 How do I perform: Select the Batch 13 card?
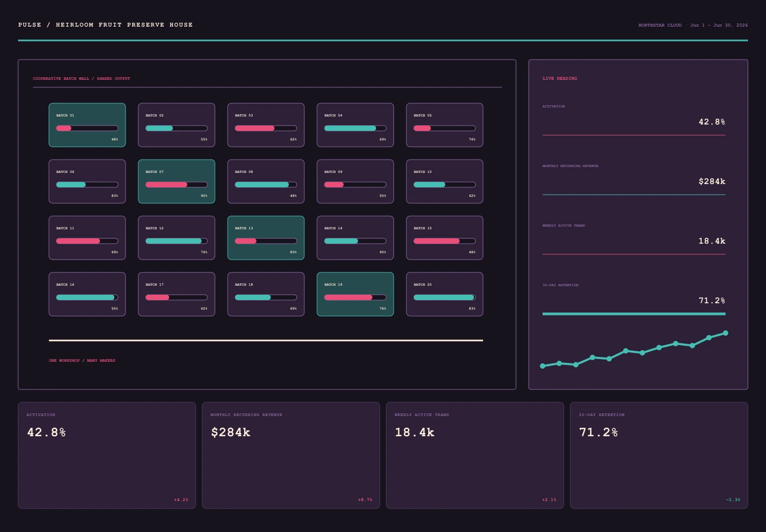pos(266,238)
